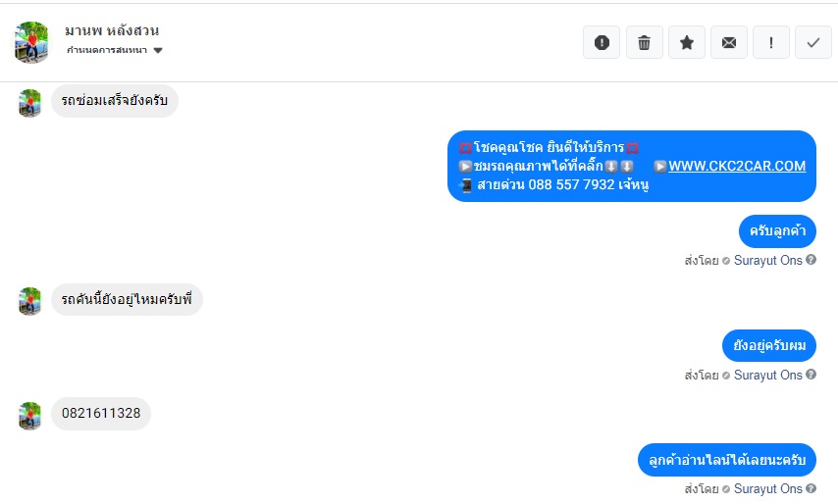838x504 pixels.
Task: Click sender name Surayut Ons under the last reply
Action: [x=767, y=489]
